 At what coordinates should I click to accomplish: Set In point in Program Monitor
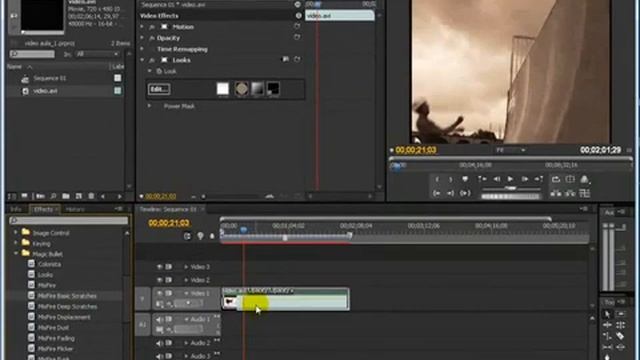[437, 179]
